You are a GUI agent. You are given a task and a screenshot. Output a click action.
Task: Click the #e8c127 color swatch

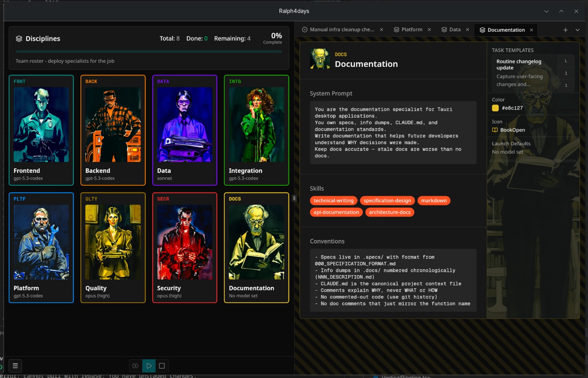pyautogui.click(x=495, y=108)
